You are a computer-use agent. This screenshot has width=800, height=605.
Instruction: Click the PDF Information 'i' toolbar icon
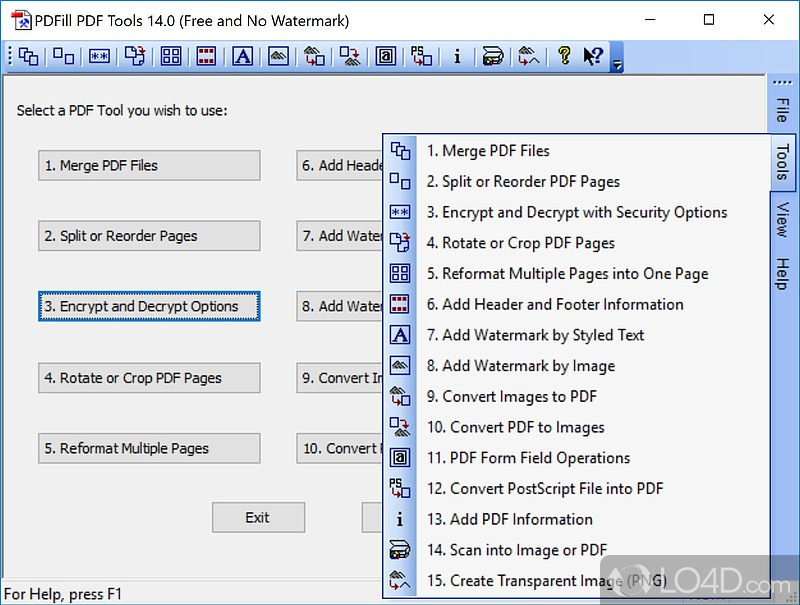(x=457, y=56)
